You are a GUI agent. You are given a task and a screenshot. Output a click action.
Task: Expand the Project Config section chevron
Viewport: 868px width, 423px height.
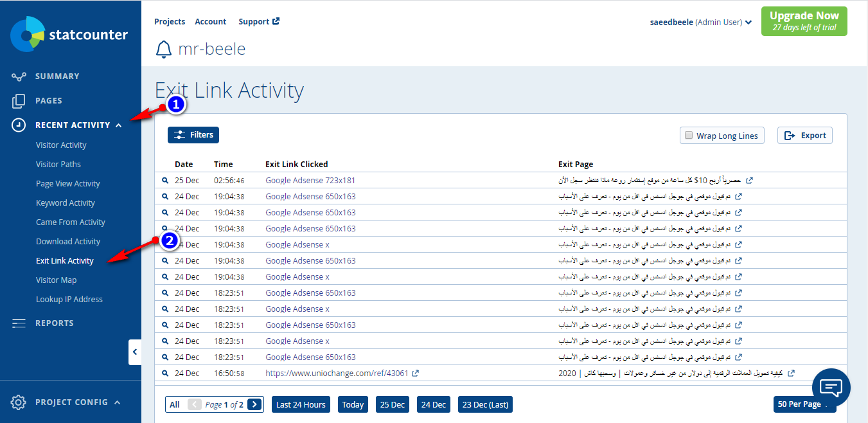point(117,402)
